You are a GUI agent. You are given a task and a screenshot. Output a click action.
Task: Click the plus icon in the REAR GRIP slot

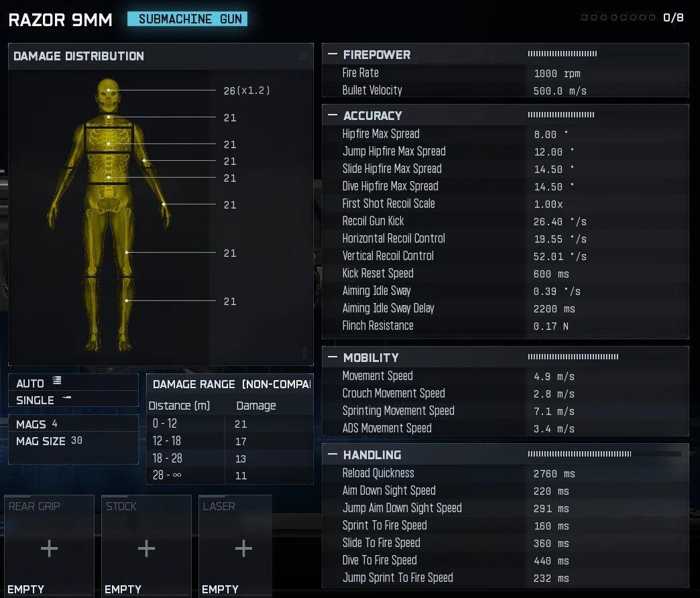[48, 548]
